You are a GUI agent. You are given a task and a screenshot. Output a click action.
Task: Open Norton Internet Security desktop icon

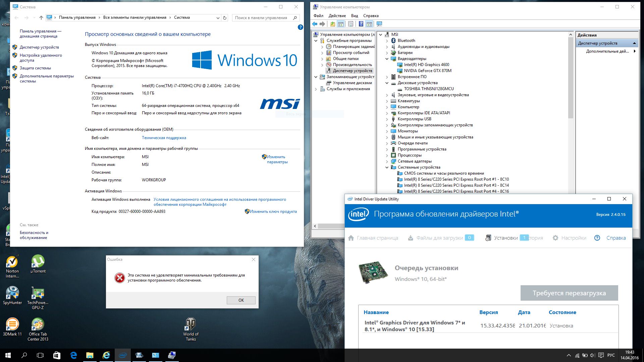pyautogui.click(x=12, y=267)
